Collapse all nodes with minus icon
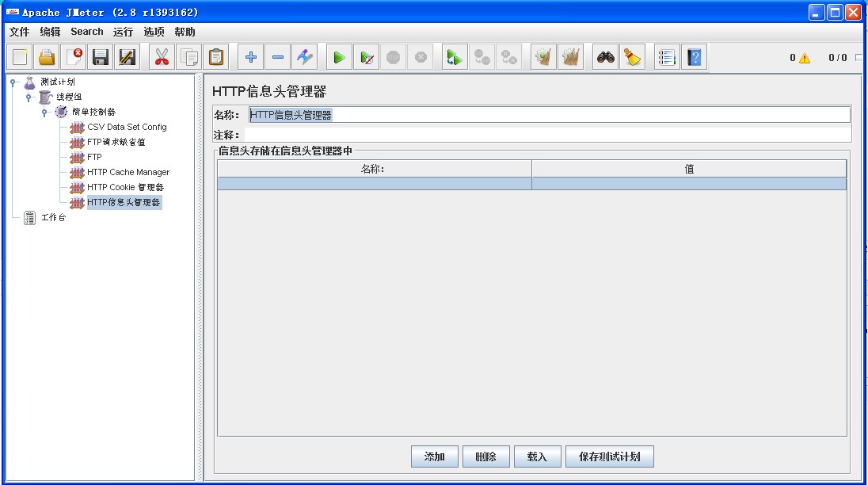The height and width of the screenshot is (485, 868). coord(278,57)
